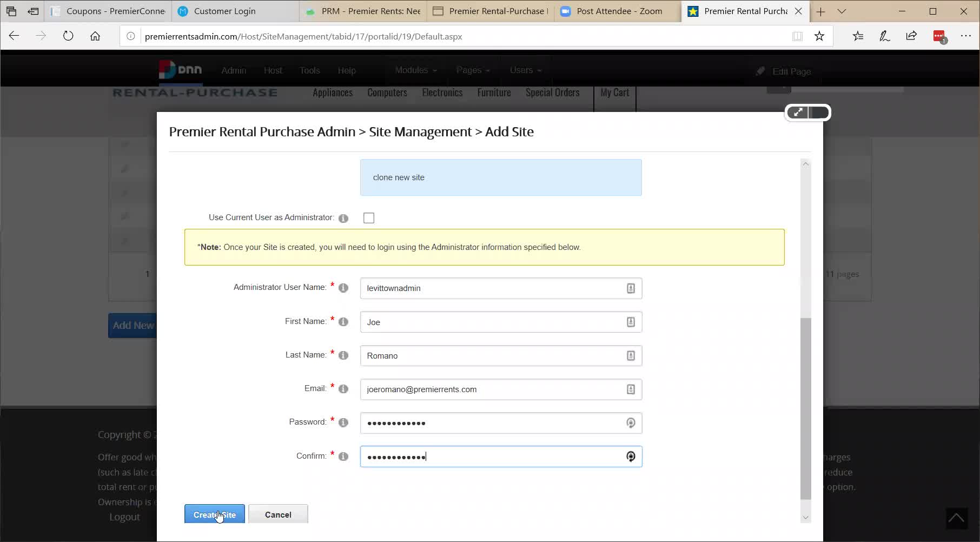
Task: Open the Help menu in DNN bar
Action: point(347,70)
